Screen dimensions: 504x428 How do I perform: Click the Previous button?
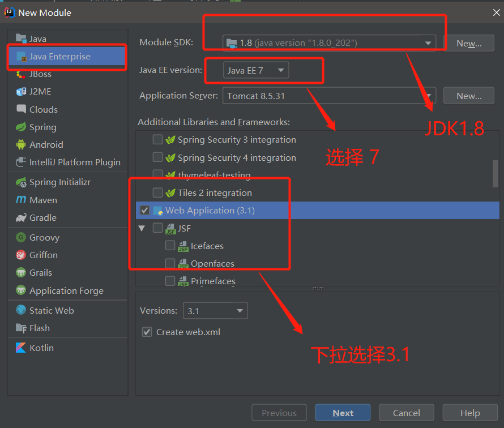click(279, 413)
